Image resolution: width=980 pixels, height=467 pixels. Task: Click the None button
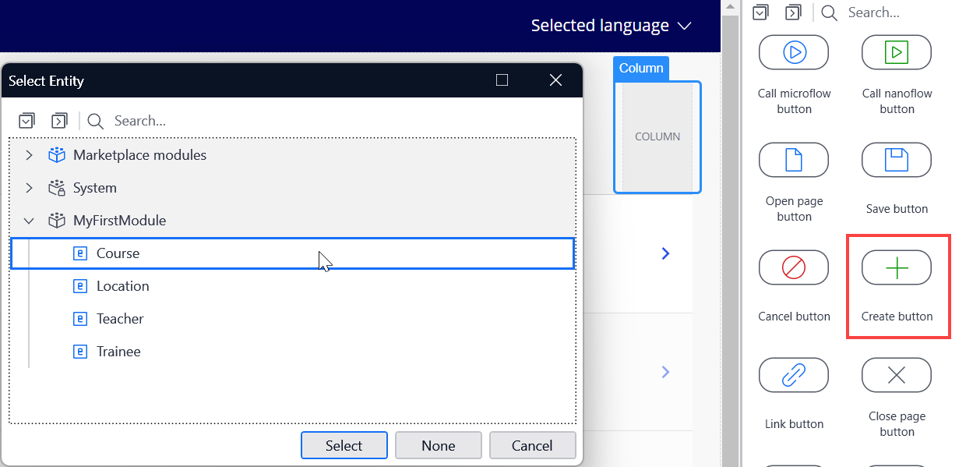pyautogui.click(x=439, y=445)
